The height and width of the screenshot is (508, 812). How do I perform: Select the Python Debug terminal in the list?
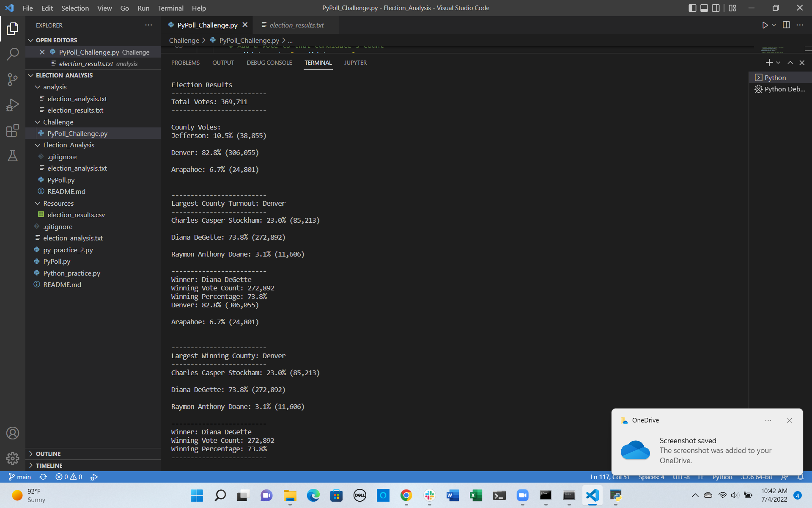(x=783, y=89)
